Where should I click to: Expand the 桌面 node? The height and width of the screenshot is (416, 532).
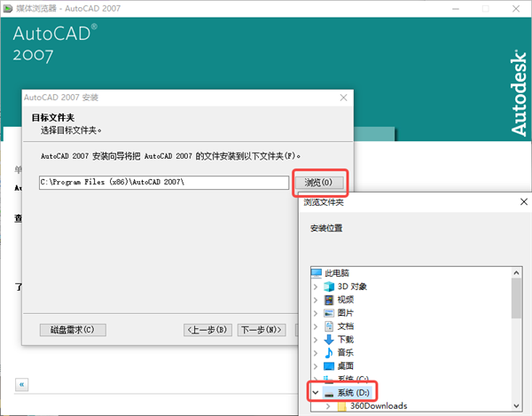click(316, 366)
